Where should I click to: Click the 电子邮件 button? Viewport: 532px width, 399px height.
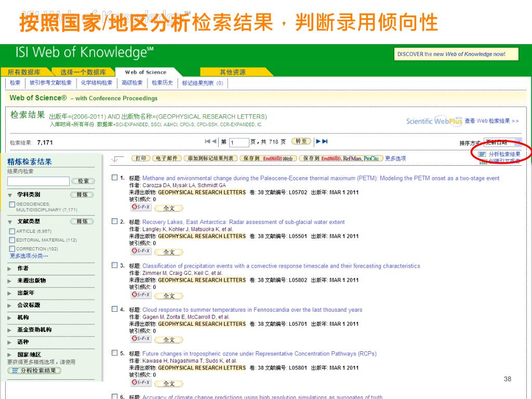click(x=167, y=158)
